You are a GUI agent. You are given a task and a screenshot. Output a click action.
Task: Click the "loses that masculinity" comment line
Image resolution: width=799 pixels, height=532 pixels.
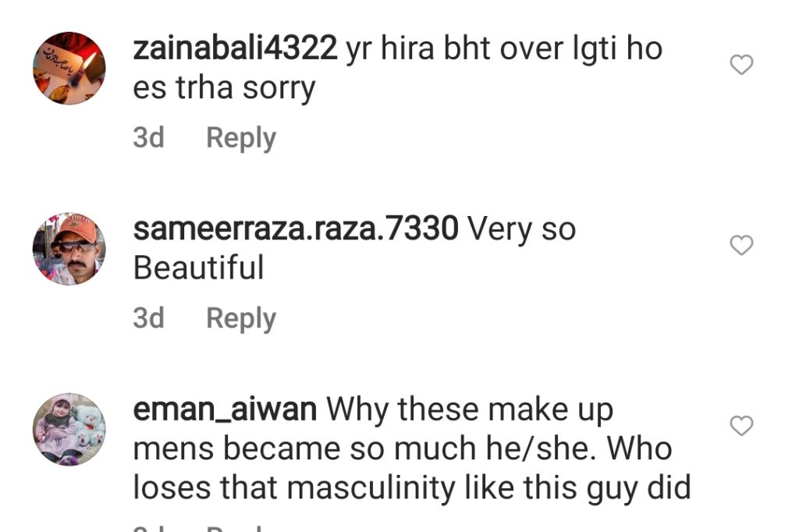[412, 488]
